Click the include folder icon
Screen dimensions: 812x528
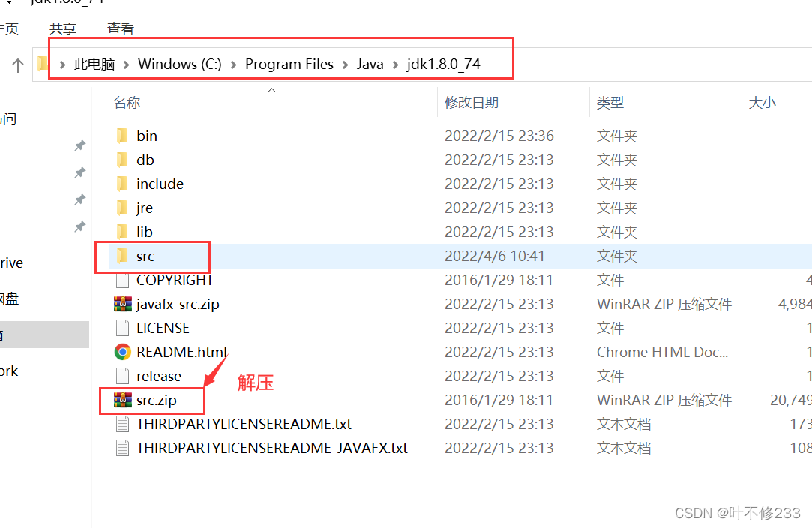pyautogui.click(x=122, y=184)
